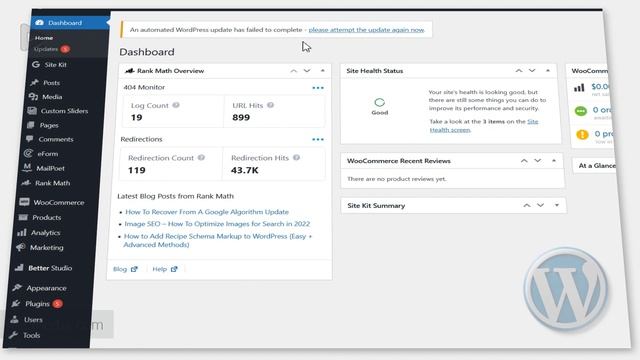The image size is (640, 360).
Task: Click the eForm icon in sidebar
Action: (28, 153)
